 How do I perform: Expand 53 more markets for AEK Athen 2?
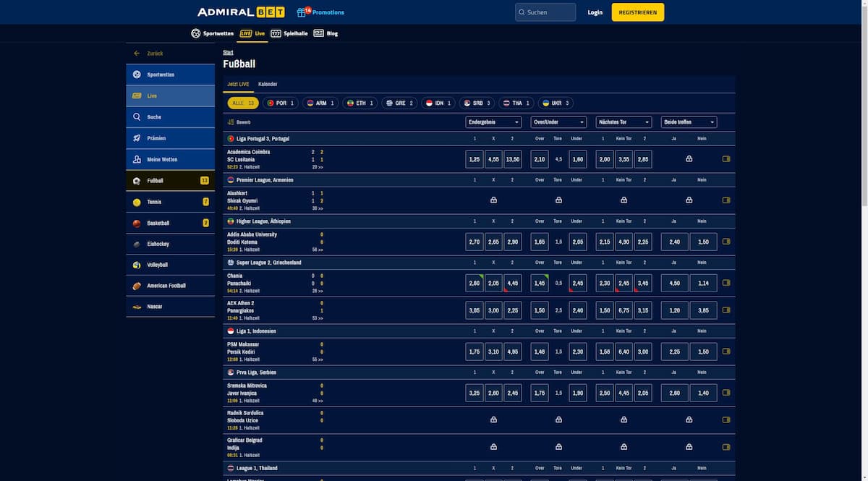pos(318,318)
